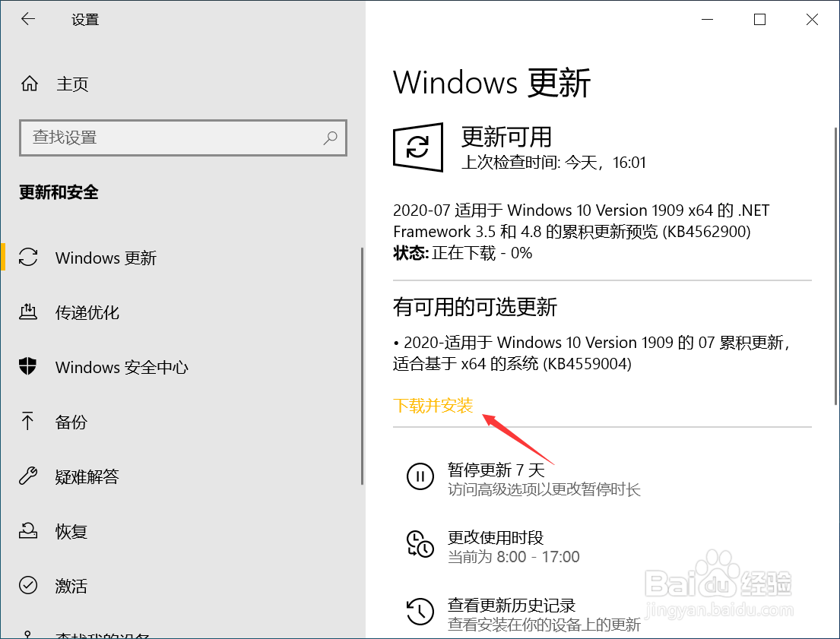840x639 pixels.
Task: Click the large update status refresh icon
Action: 418,147
